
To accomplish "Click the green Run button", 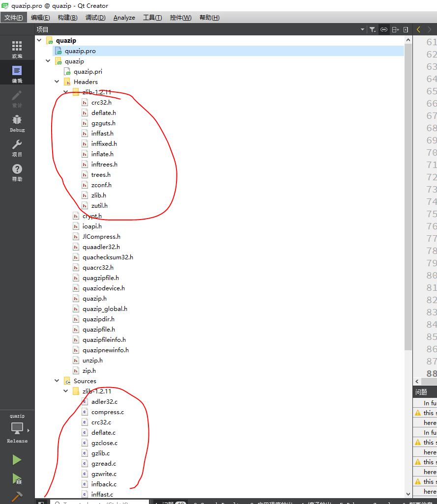I will point(17,460).
